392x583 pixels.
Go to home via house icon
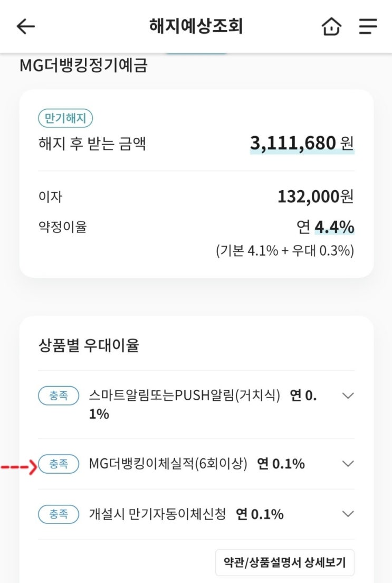click(x=331, y=26)
